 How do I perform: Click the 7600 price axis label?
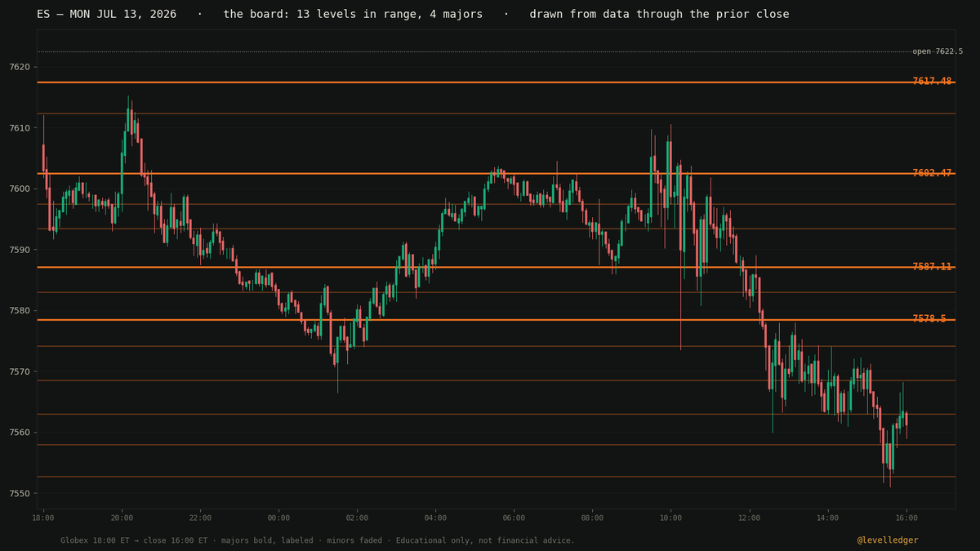(20, 189)
